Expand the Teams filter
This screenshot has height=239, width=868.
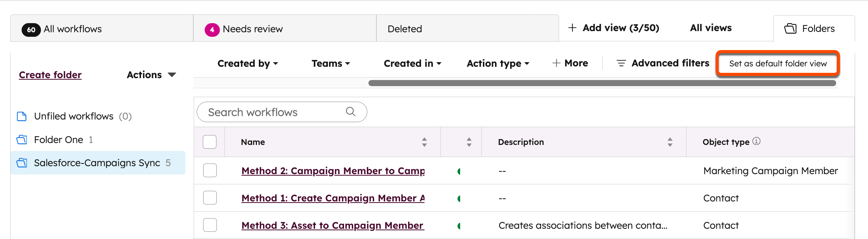[331, 63]
